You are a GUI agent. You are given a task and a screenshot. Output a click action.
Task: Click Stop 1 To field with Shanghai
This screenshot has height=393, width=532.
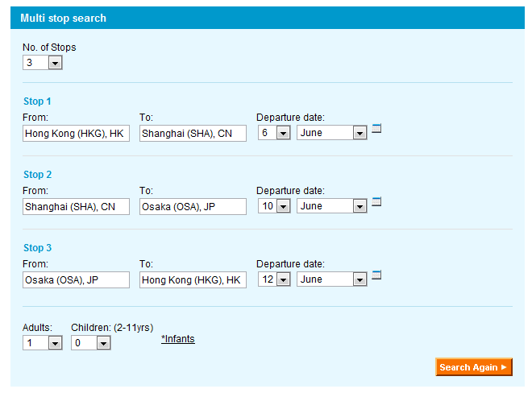point(193,134)
